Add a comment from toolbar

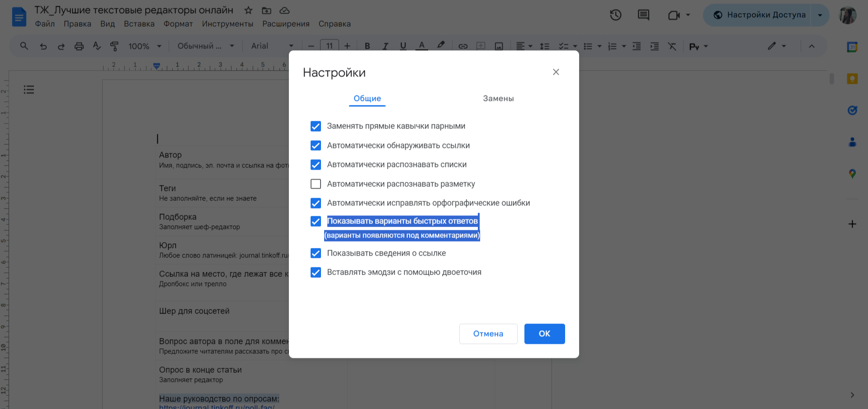[x=481, y=46]
